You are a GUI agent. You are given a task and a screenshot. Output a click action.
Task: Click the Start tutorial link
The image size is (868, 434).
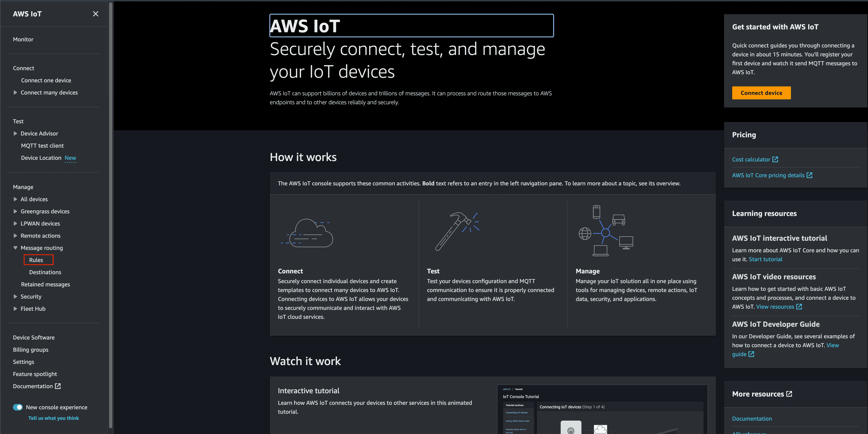coord(765,259)
